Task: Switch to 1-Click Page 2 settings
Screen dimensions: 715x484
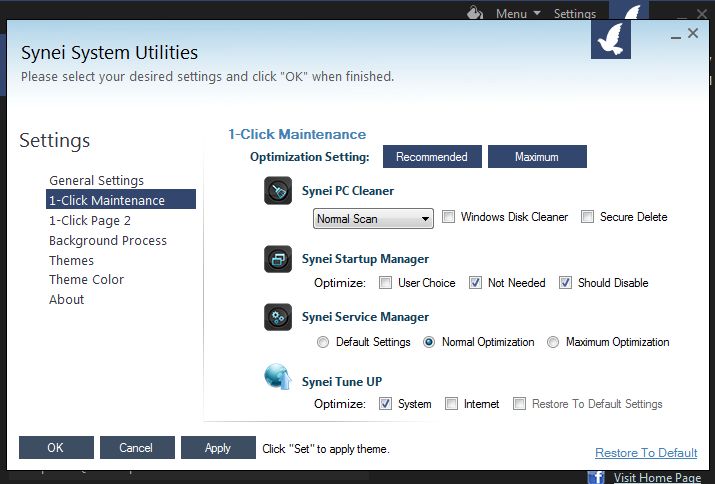Action: (90, 220)
